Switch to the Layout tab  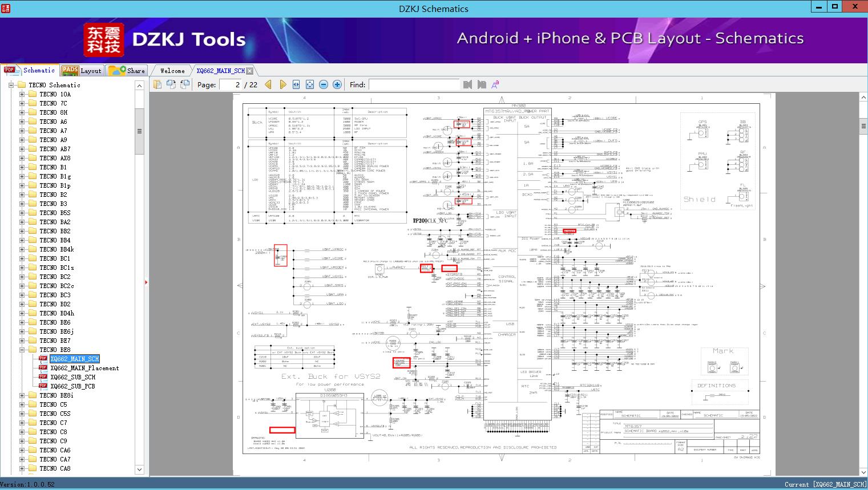(x=82, y=71)
